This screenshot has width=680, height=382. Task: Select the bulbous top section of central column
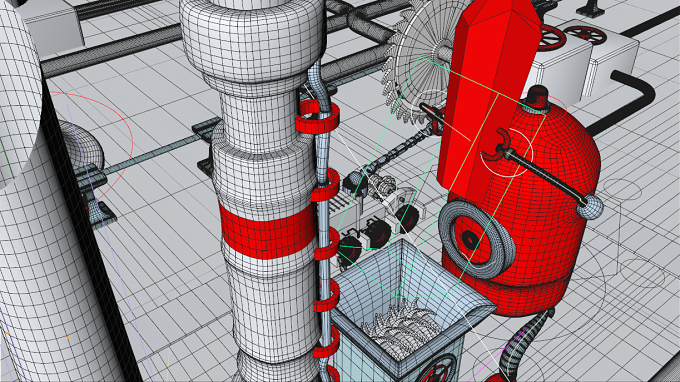252,43
